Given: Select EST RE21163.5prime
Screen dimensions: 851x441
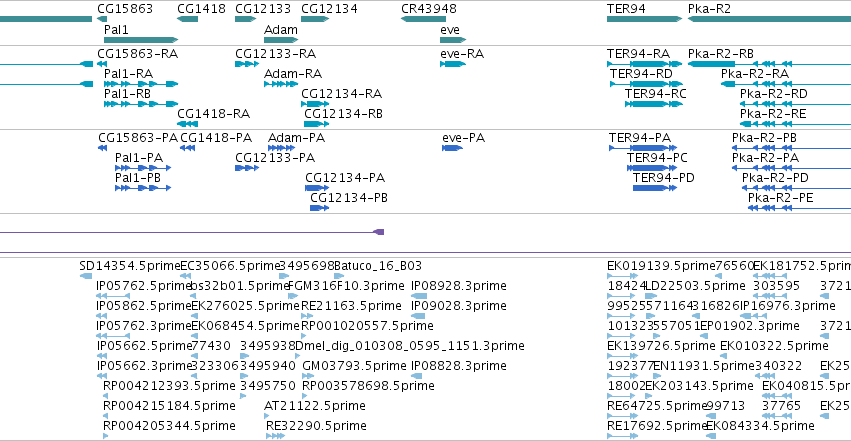Looking at the screenshot, I should tap(351, 306).
